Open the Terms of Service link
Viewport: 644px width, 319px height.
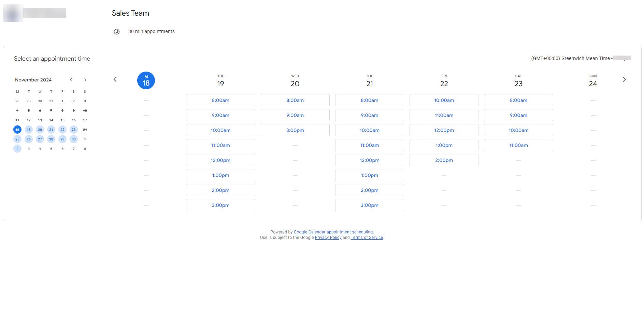coord(366,238)
